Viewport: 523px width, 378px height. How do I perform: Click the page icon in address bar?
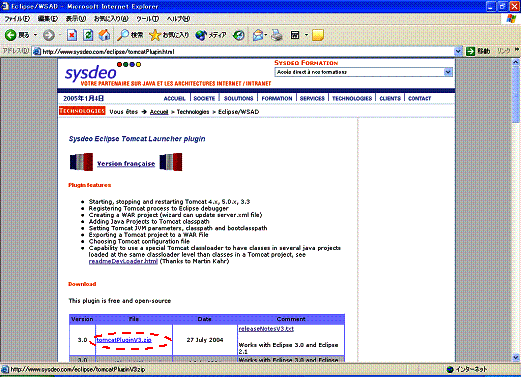pyautogui.click(x=37, y=51)
